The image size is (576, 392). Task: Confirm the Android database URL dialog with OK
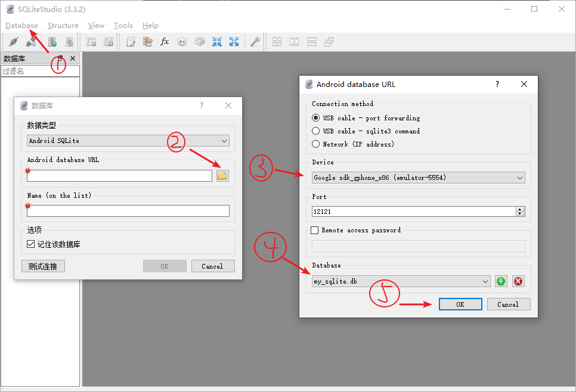point(460,304)
